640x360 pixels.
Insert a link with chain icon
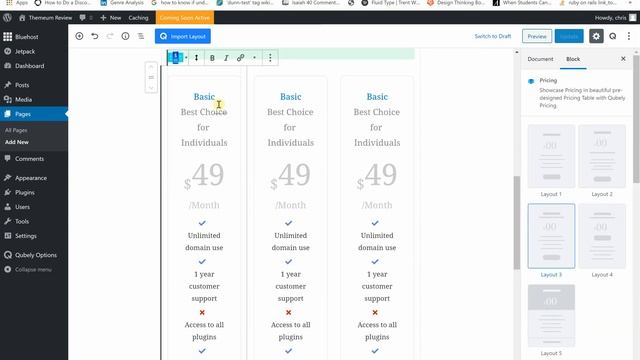coord(240,58)
